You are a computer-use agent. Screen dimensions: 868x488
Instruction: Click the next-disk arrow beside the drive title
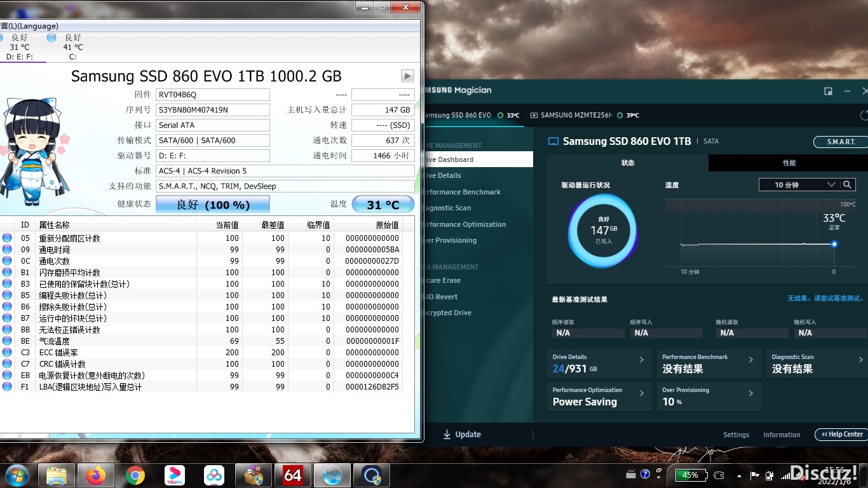click(407, 76)
